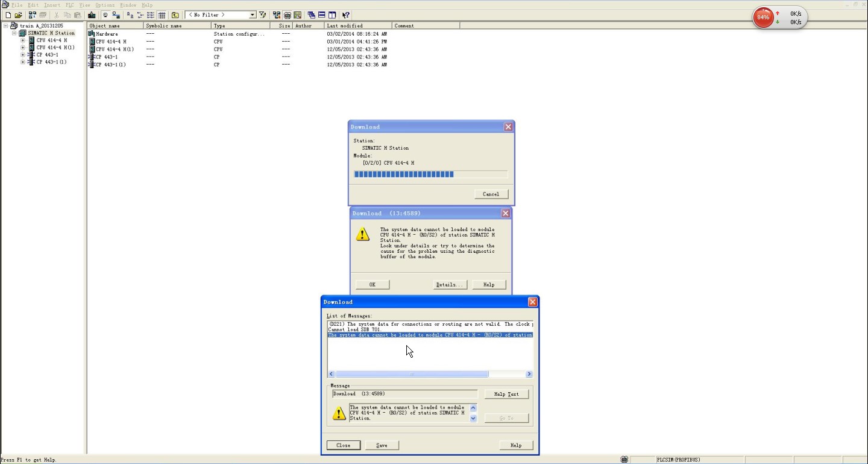
Task: Cancel the download in progress
Action: click(x=491, y=194)
